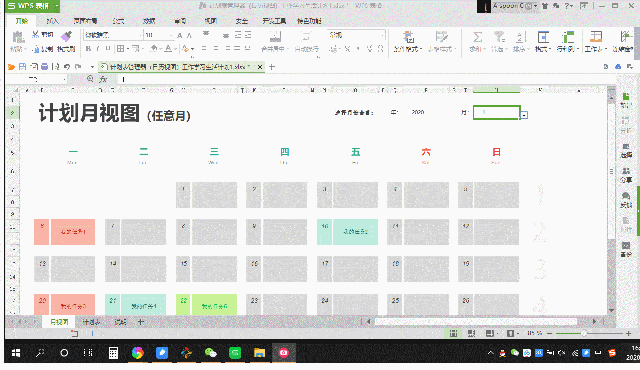Open the WPS application menu dropdown
The image size is (640, 370).
[x=57, y=6]
